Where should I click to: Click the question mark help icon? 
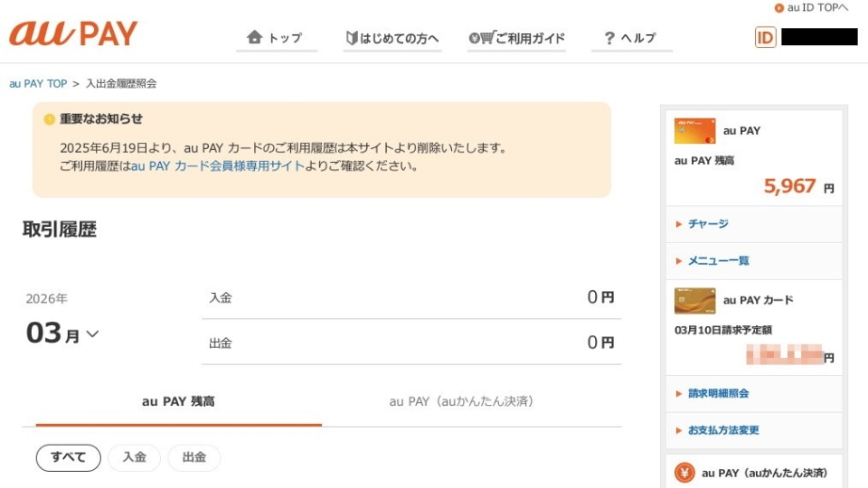tap(609, 38)
